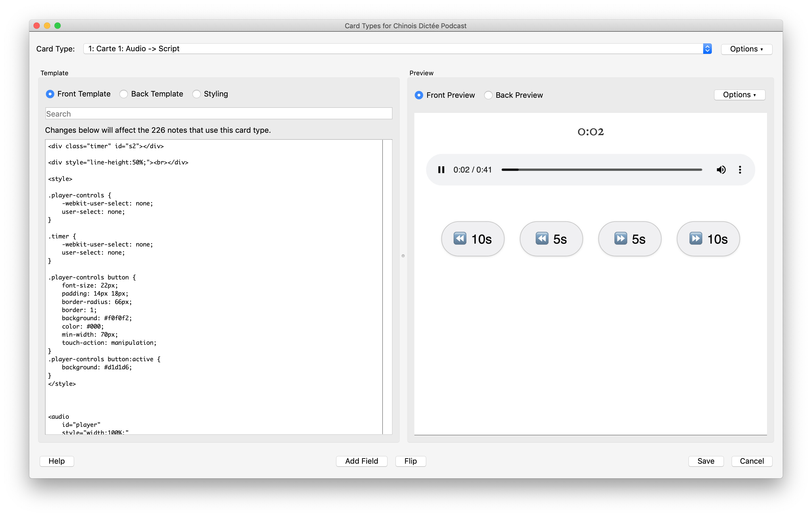Jump forward 10s button
This screenshot has height=517, width=812.
(x=708, y=239)
